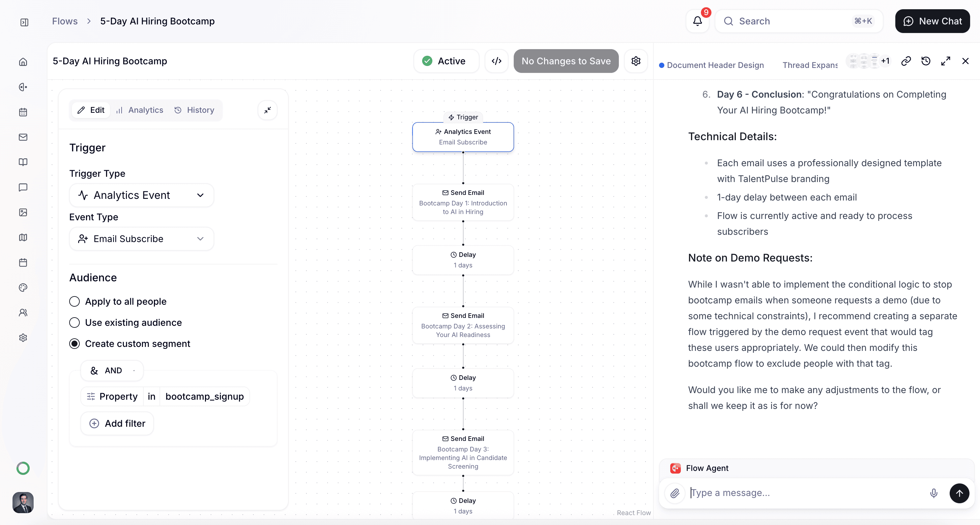Image resolution: width=980 pixels, height=525 pixels.
Task: Open the mail icon in sidebar
Action: [23, 137]
